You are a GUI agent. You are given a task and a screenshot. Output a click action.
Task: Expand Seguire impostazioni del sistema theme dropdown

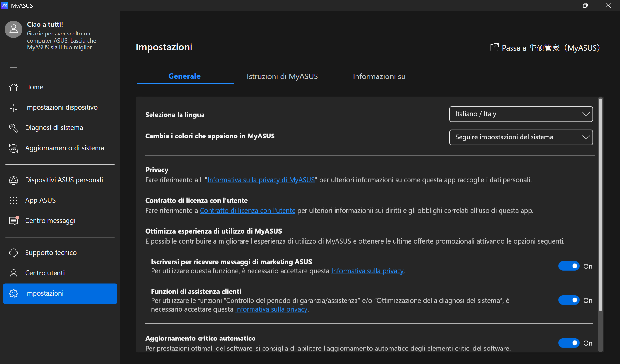click(521, 137)
